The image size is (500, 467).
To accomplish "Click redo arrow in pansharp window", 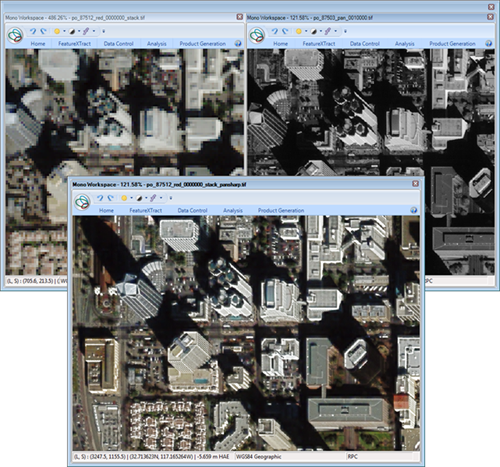I will (110, 198).
